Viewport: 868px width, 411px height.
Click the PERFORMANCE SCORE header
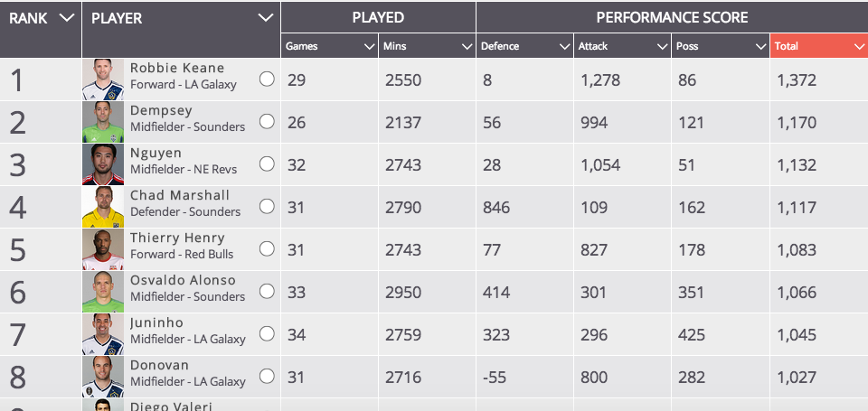pyautogui.click(x=672, y=18)
